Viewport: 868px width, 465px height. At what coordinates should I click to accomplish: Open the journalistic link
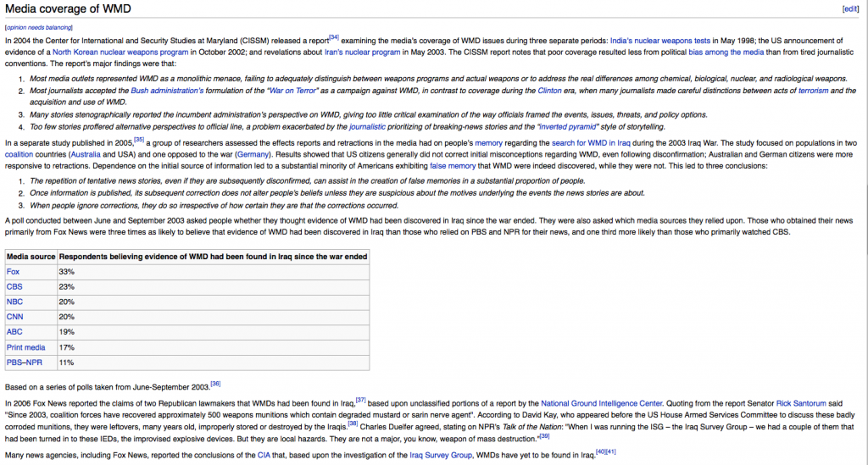[367, 127]
